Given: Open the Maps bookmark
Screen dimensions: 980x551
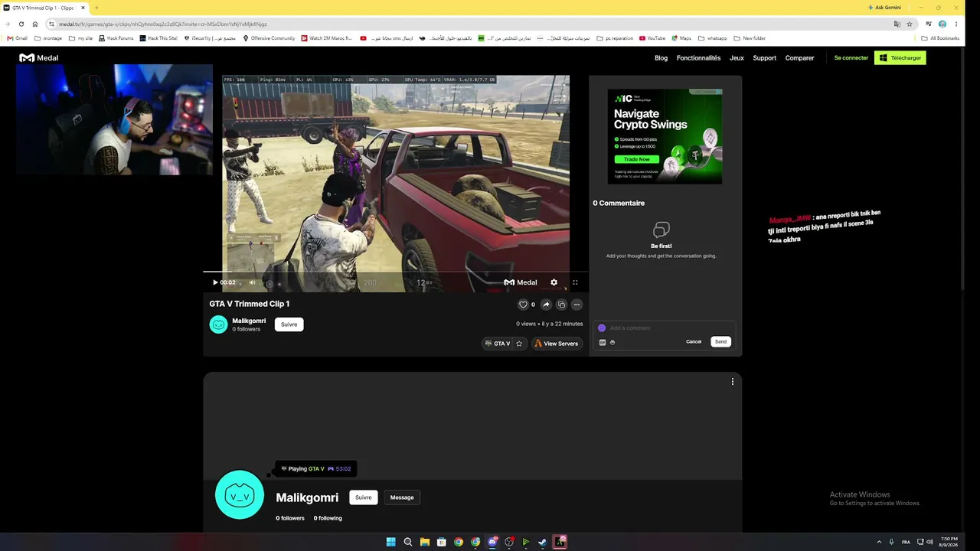Looking at the screenshot, I should (681, 38).
